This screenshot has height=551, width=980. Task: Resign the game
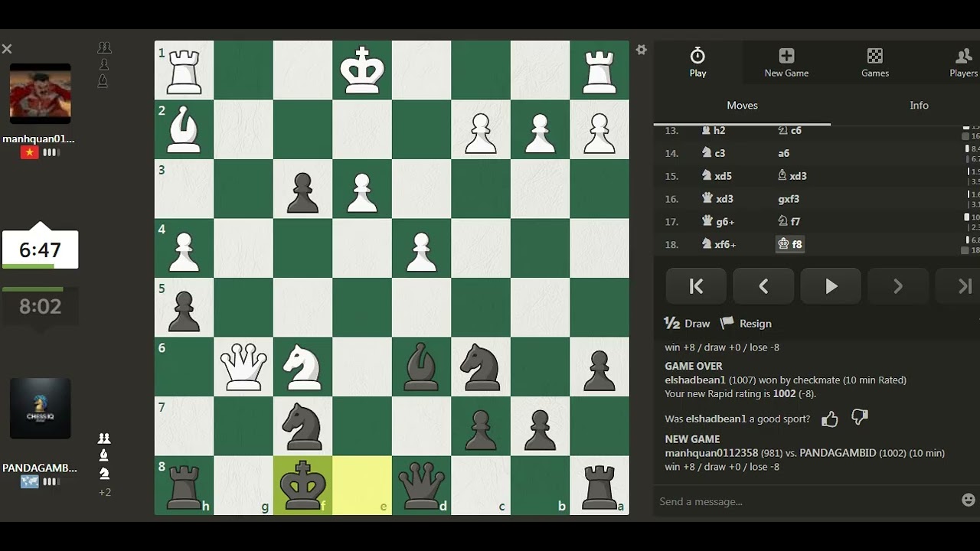coord(746,324)
